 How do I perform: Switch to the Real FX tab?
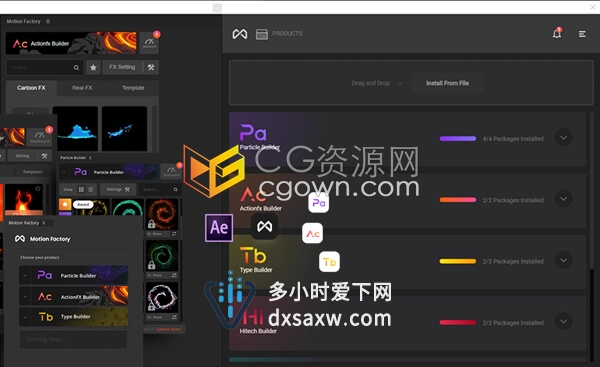(x=82, y=88)
